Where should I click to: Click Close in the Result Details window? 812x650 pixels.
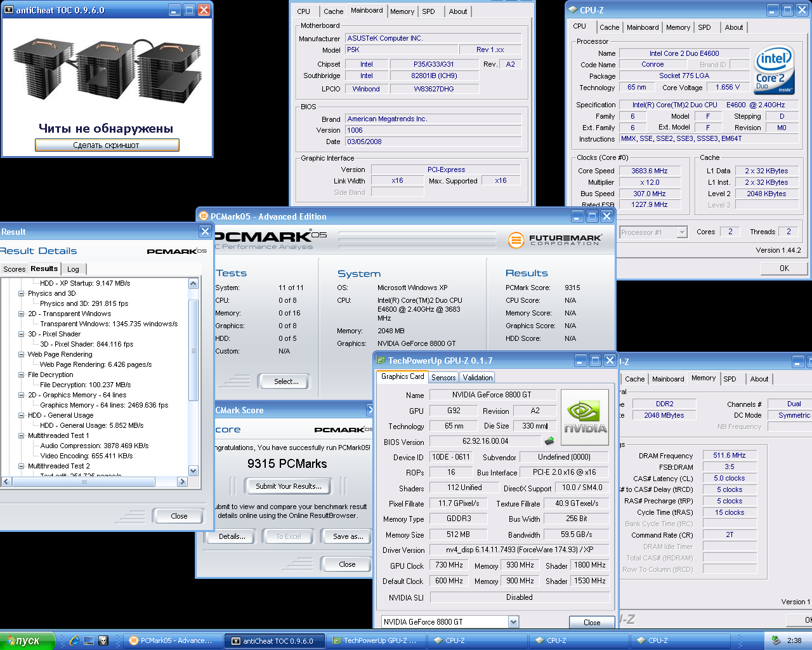(179, 516)
